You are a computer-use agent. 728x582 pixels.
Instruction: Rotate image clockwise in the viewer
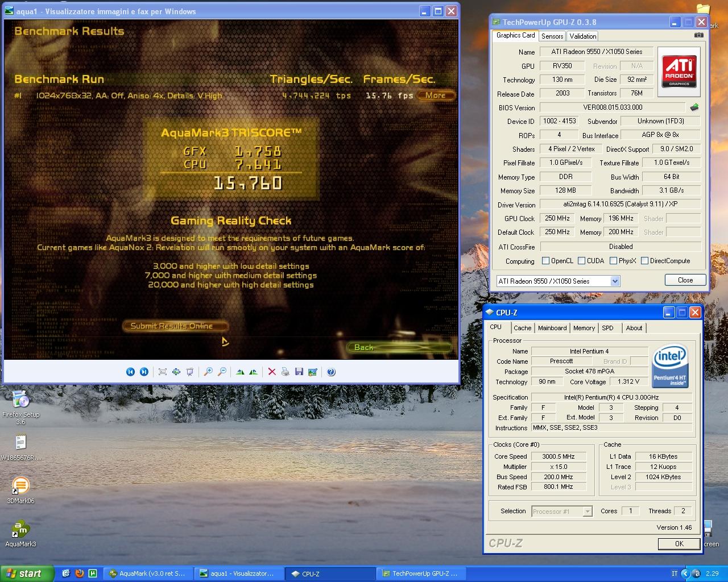(240, 372)
